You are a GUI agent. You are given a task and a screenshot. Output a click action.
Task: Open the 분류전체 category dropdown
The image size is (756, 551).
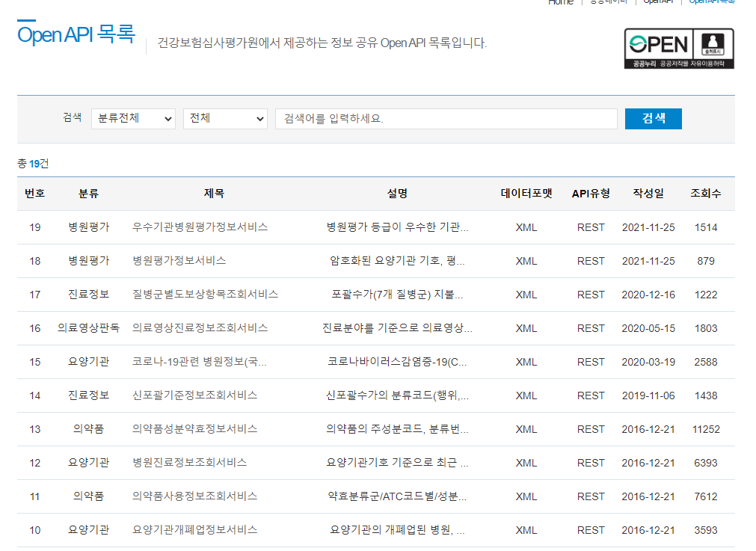click(x=133, y=119)
